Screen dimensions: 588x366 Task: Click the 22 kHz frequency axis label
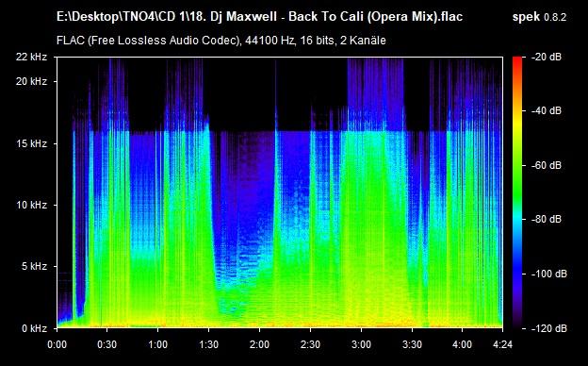pos(31,57)
